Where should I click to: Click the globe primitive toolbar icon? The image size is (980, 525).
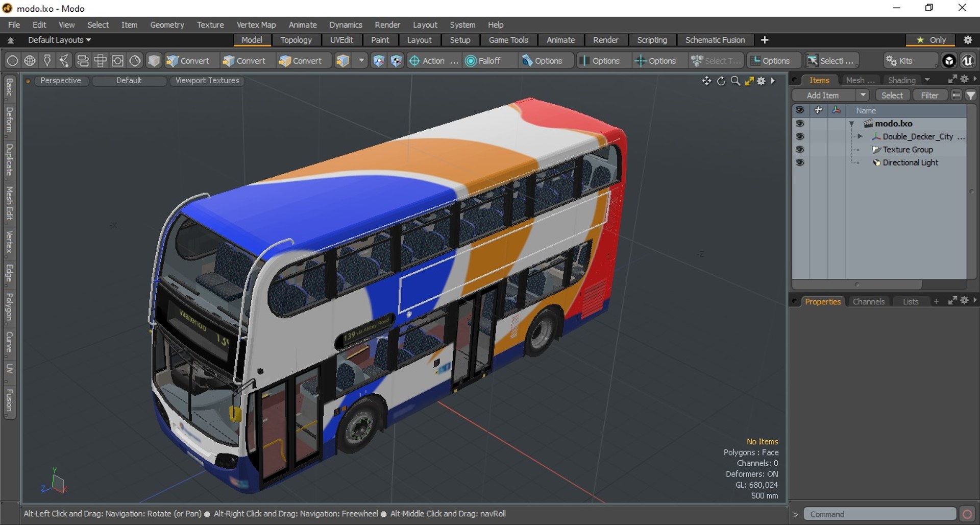point(30,61)
